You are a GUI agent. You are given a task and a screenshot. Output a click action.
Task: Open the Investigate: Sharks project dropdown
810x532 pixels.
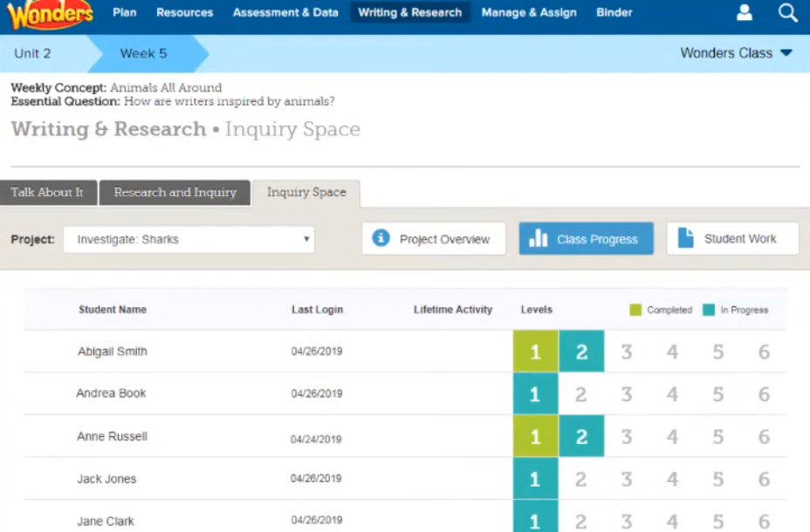pos(188,237)
